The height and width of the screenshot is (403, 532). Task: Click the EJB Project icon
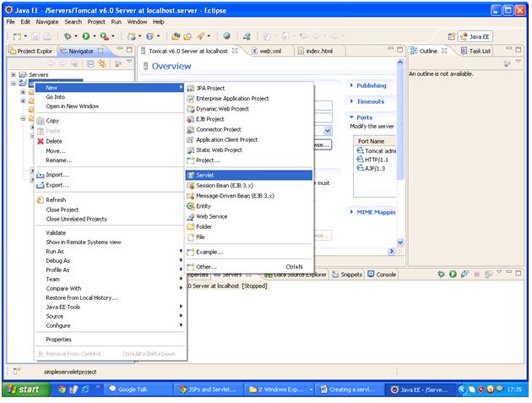click(x=191, y=119)
